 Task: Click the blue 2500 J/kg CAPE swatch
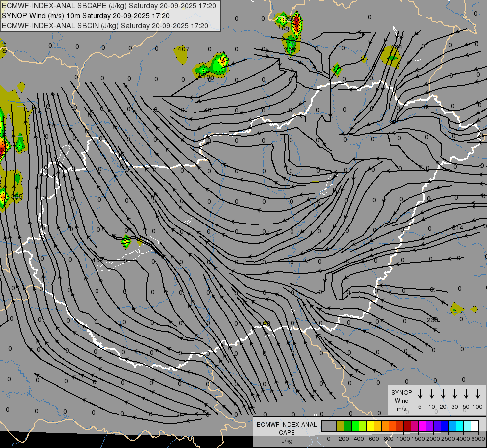coord(445,426)
